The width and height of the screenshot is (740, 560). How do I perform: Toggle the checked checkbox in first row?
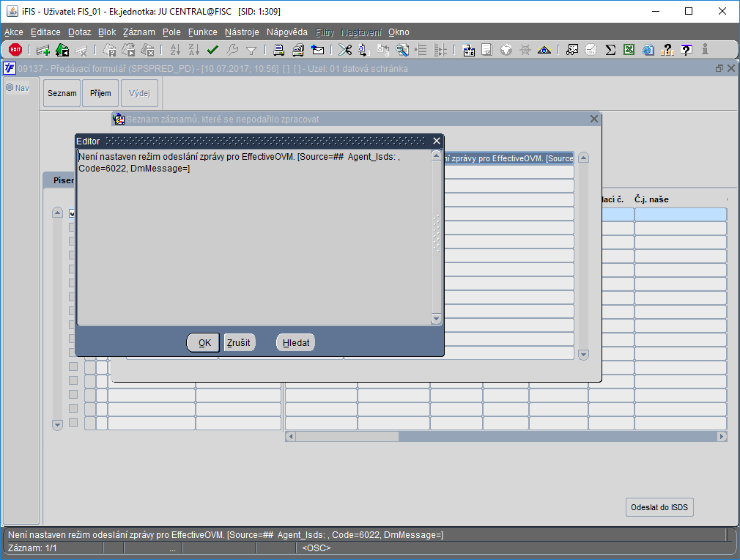click(73, 213)
